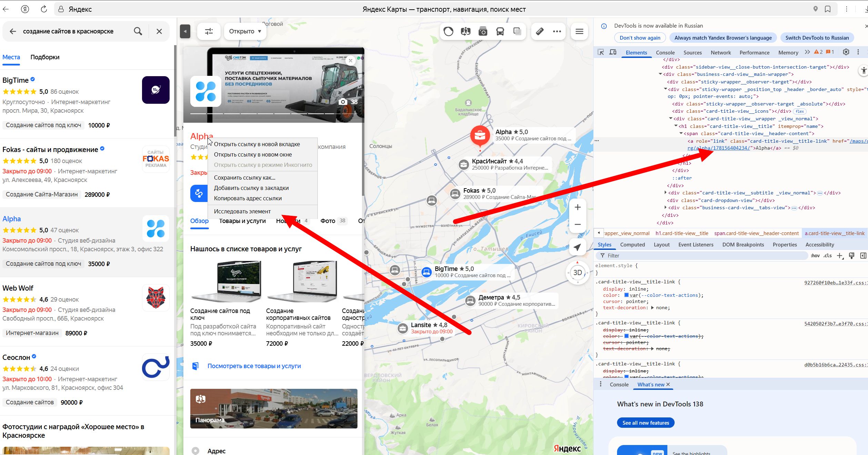The image size is (868, 455).
Task: Toggle the 3D map view
Action: (578, 273)
